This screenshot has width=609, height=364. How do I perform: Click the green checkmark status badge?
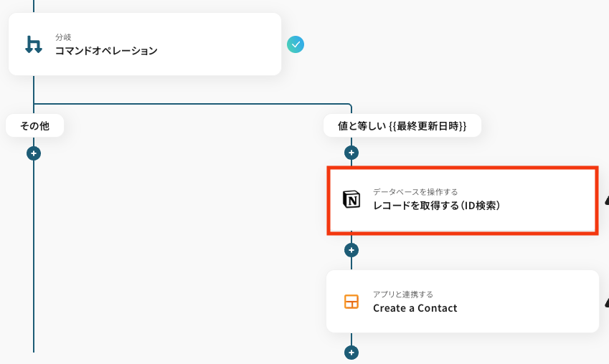(x=296, y=44)
